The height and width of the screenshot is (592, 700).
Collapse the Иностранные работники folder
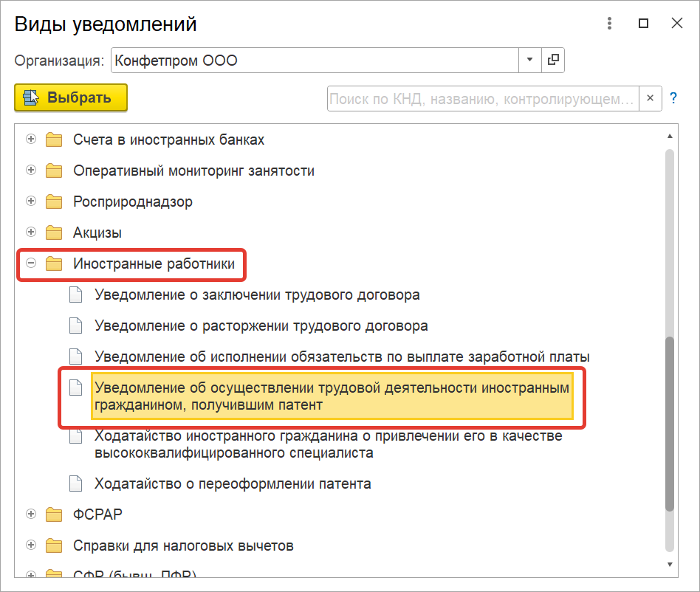click(x=31, y=264)
